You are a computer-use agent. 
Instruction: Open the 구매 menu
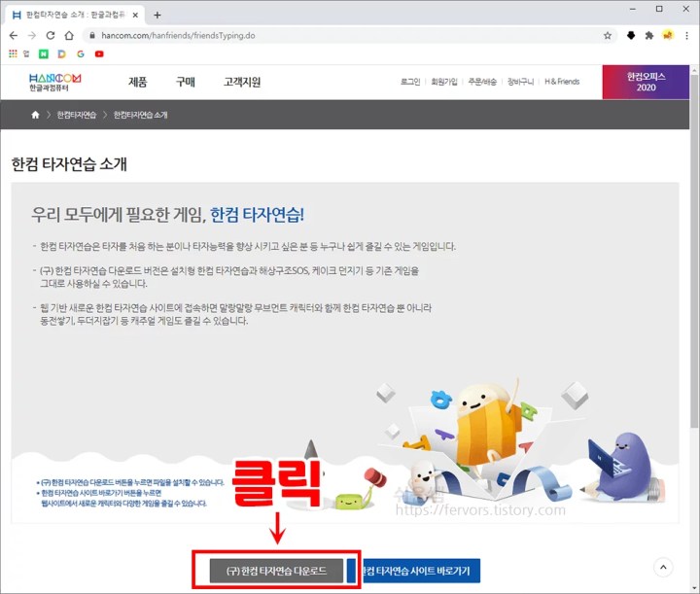[x=186, y=82]
